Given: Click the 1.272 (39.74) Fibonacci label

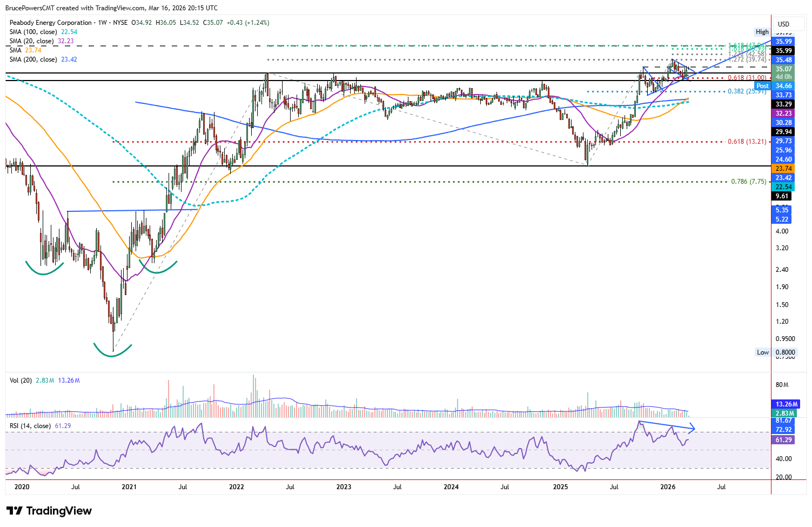Looking at the screenshot, I should point(747,59).
